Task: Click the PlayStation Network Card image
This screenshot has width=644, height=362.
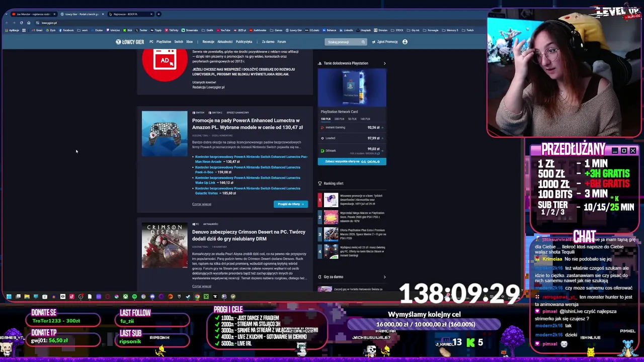Action: coord(352,87)
